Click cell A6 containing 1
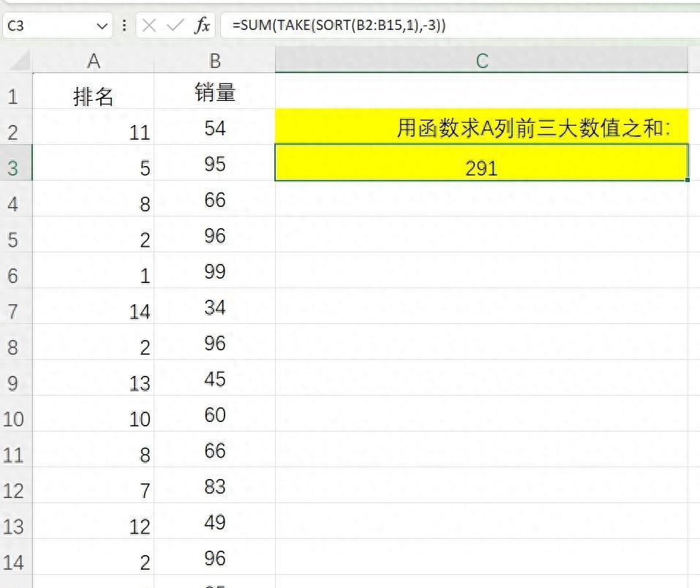 click(x=94, y=270)
